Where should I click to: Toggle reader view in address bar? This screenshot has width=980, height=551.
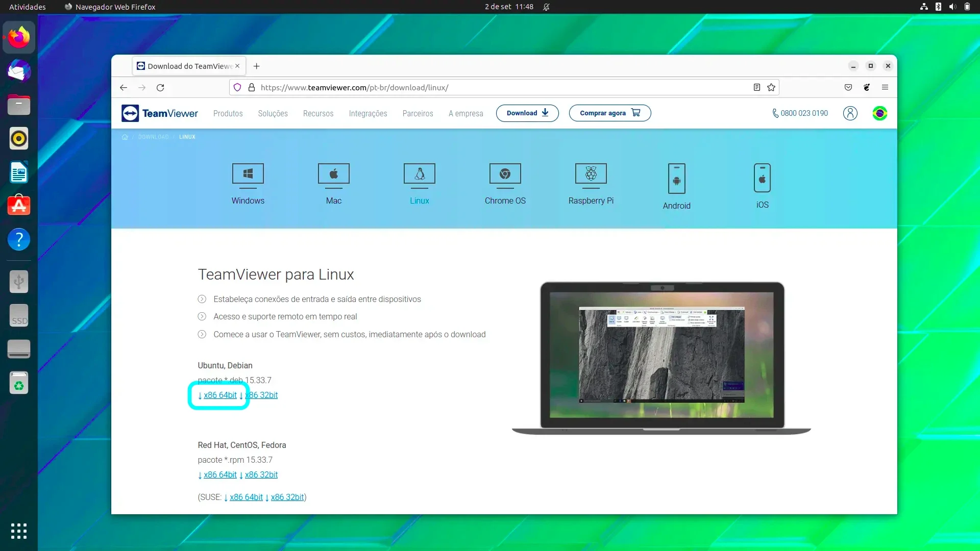[x=757, y=88]
